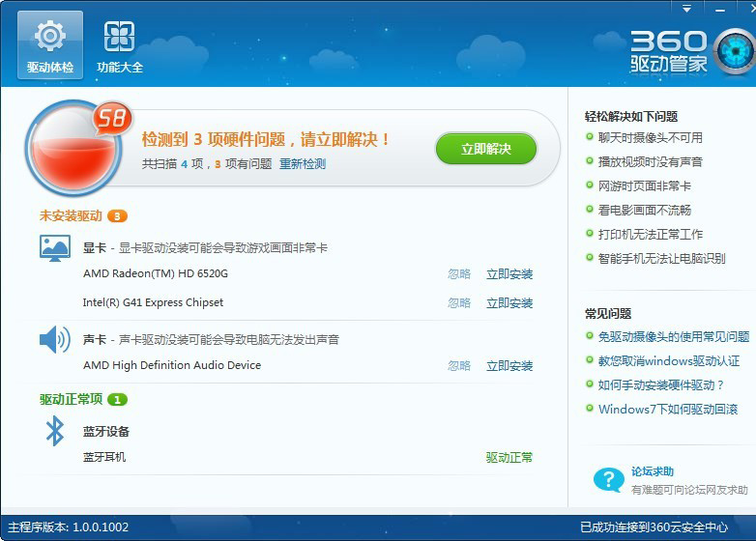Open 如何手动安装硬件驱动 FAQ link
Viewport: 756px width, 541px height.
(x=661, y=385)
